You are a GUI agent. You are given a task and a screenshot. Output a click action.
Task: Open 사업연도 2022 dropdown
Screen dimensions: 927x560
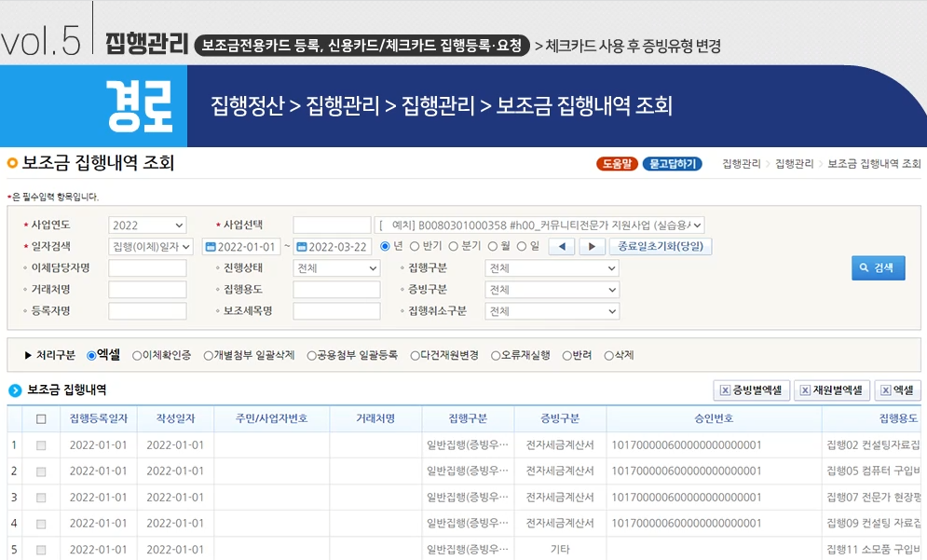147,225
